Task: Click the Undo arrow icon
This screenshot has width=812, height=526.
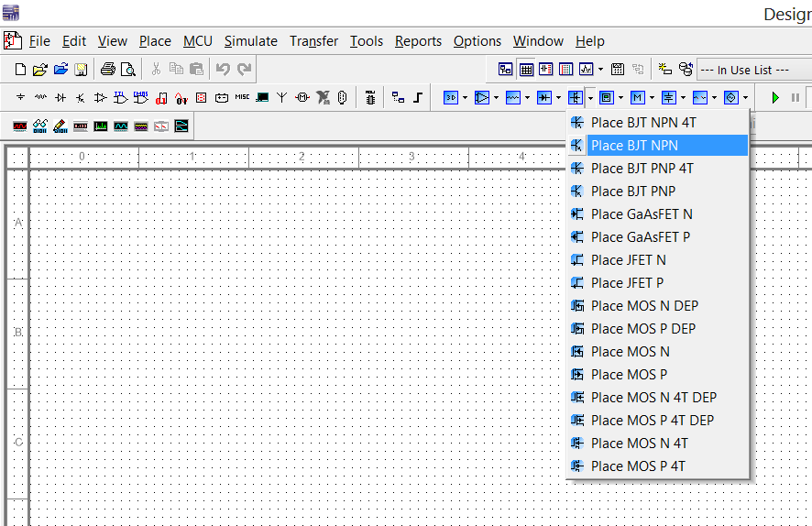Action: point(224,69)
